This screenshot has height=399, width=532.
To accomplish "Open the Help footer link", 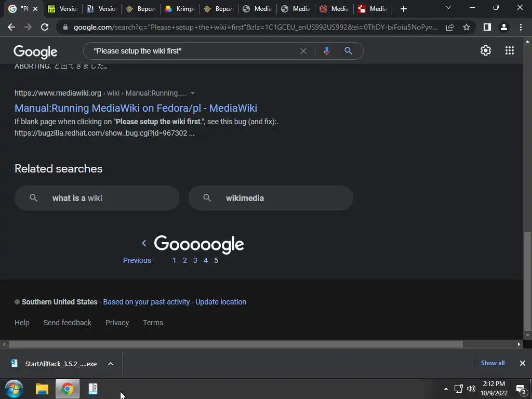I will (x=22, y=323).
